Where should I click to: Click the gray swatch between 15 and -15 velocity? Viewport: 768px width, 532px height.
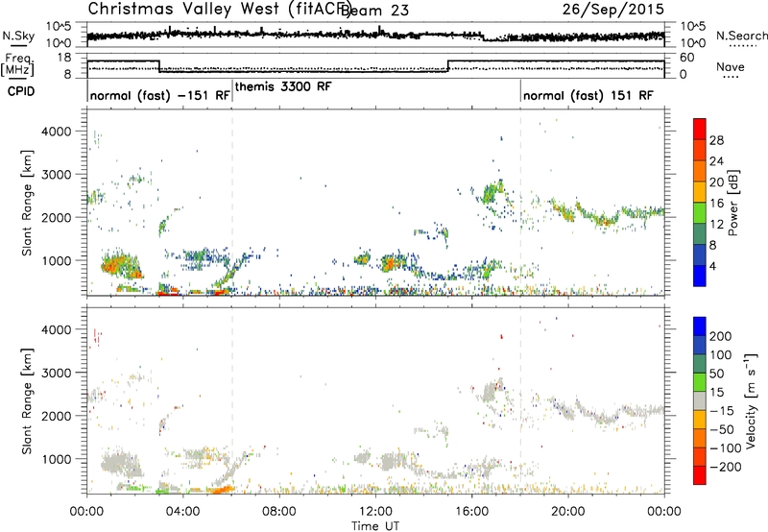pyautogui.click(x=700, y=400)
